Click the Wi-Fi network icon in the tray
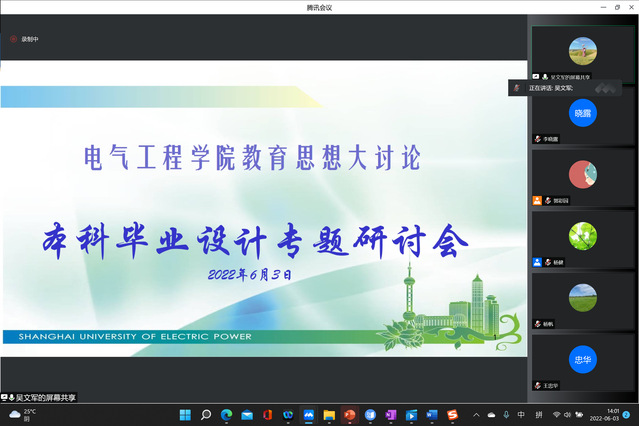The image size is (639, 426). pos(555,414)
